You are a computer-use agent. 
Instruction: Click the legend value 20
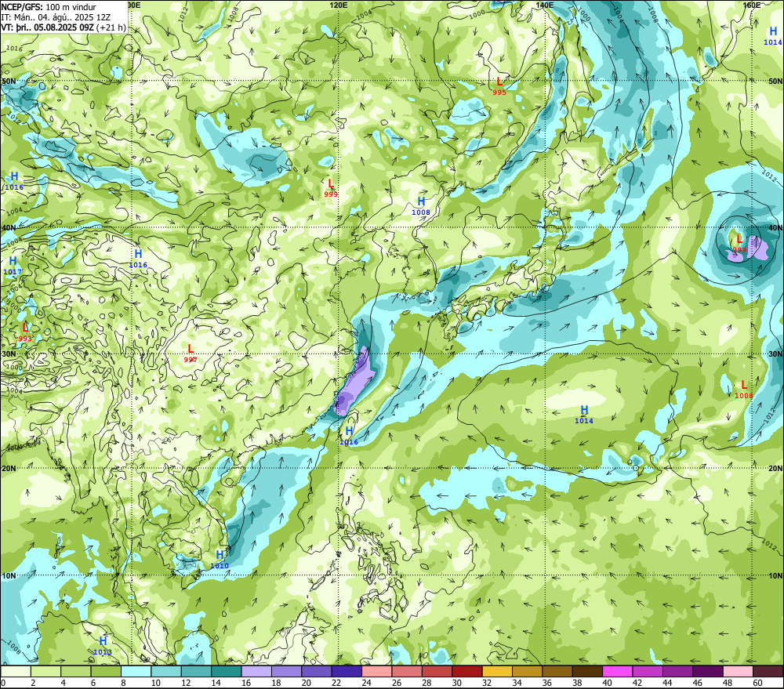point(307,683)
